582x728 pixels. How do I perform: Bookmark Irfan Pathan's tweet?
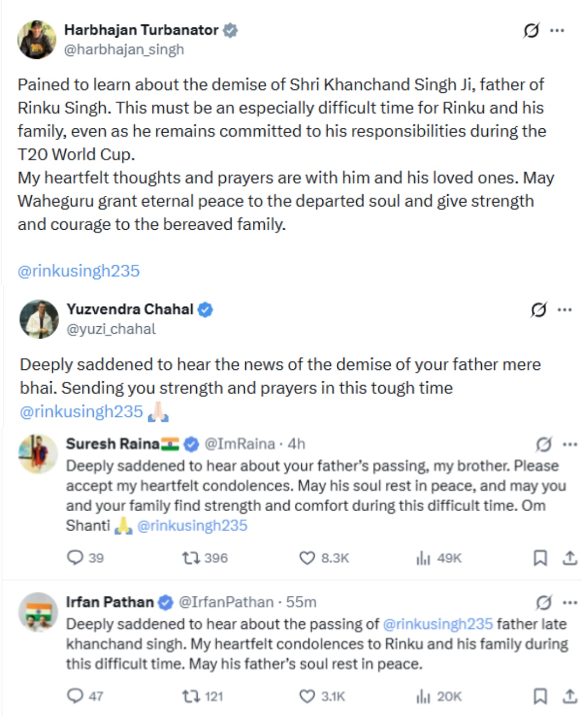tap(540, 696)
